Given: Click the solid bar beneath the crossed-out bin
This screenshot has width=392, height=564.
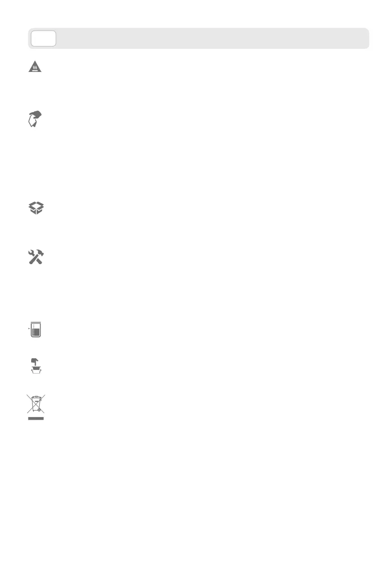Looking at the screenshot, I should 36,419.
